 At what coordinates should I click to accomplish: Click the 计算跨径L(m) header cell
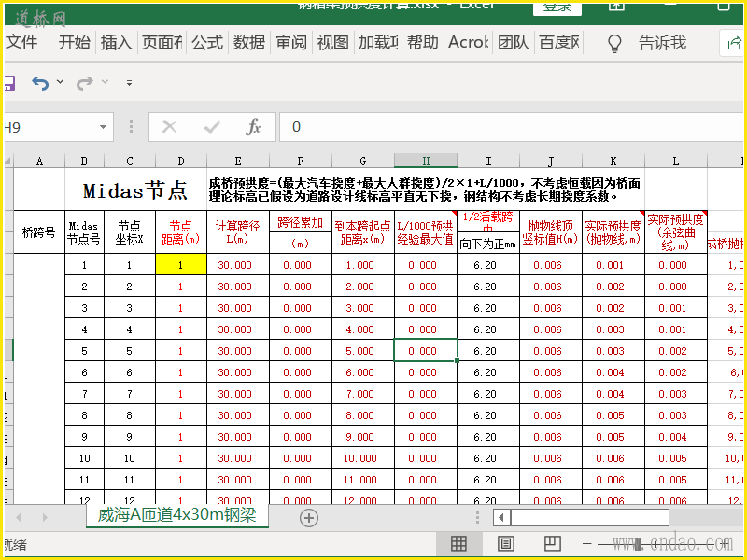(x=238, y=231)
